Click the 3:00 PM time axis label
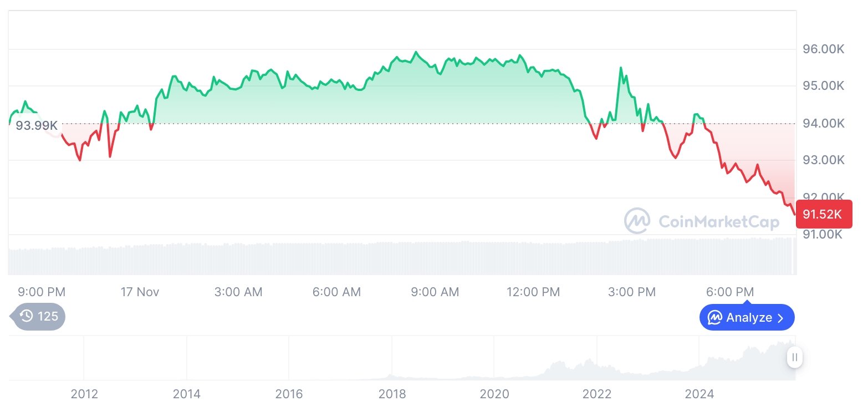The image size is (868, 406). pos(631,292)
